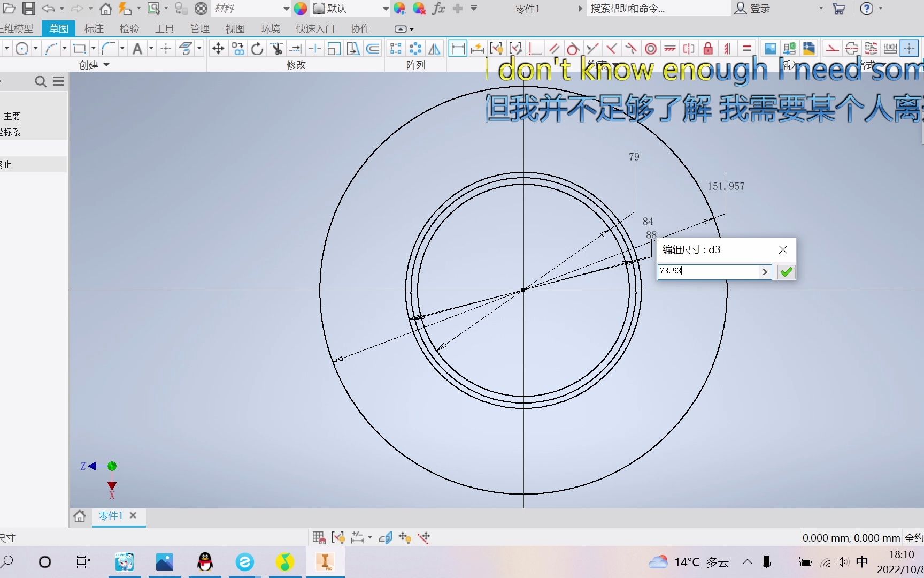Select the Text (A) sketch tool
This screenshot has height=578, width=924.
pyautogui.click(x=137, y=49)
